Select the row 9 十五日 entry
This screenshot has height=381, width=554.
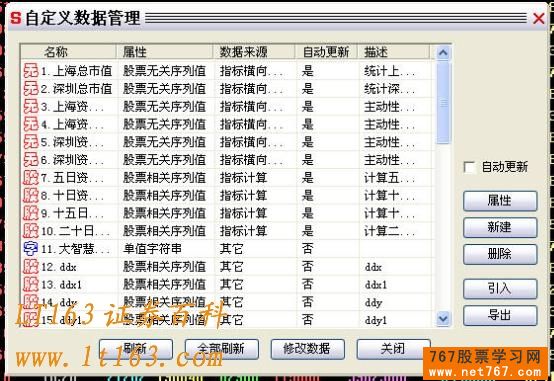point(227,213)
